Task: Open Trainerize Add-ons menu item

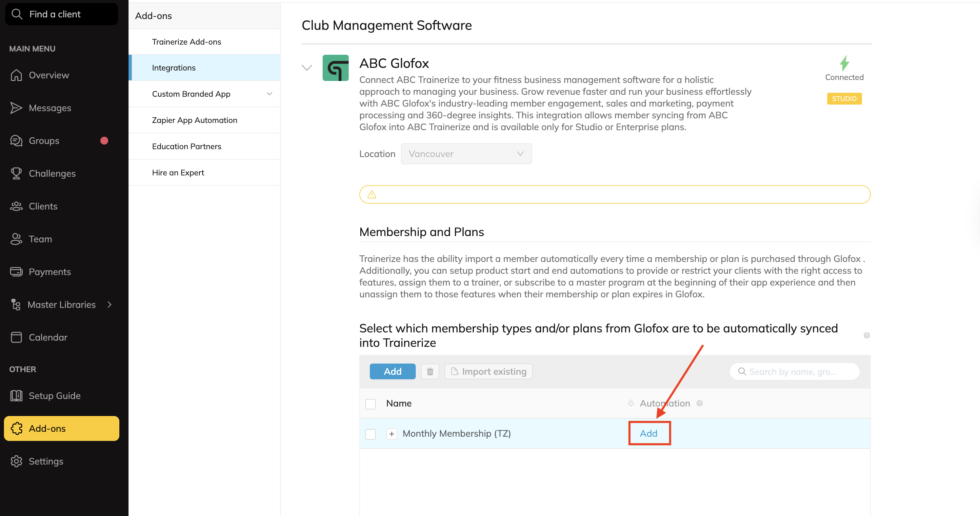Action: 205,42
